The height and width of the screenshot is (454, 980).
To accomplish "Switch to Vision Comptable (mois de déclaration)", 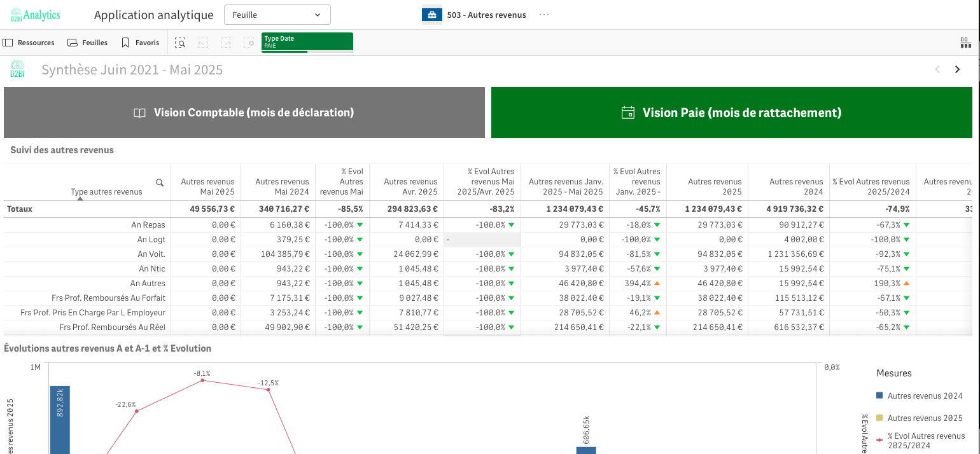I will pyautogui.click(x=244, y=113).
